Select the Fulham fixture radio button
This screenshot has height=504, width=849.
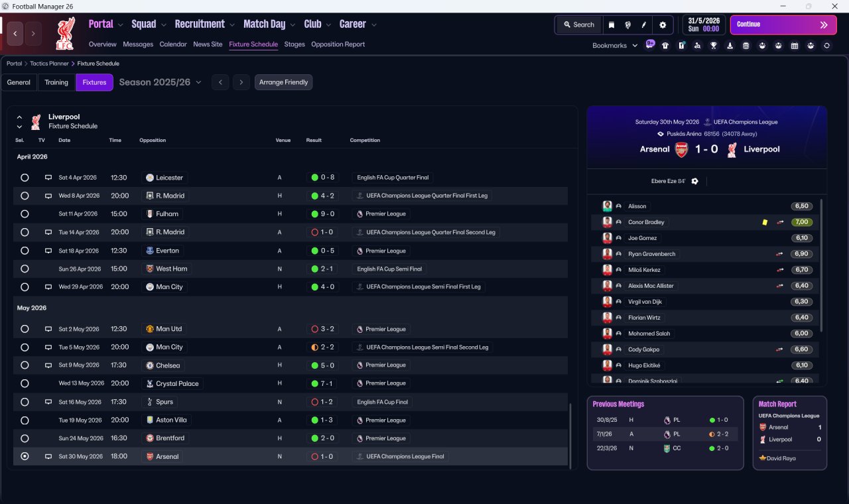[25, 214]
